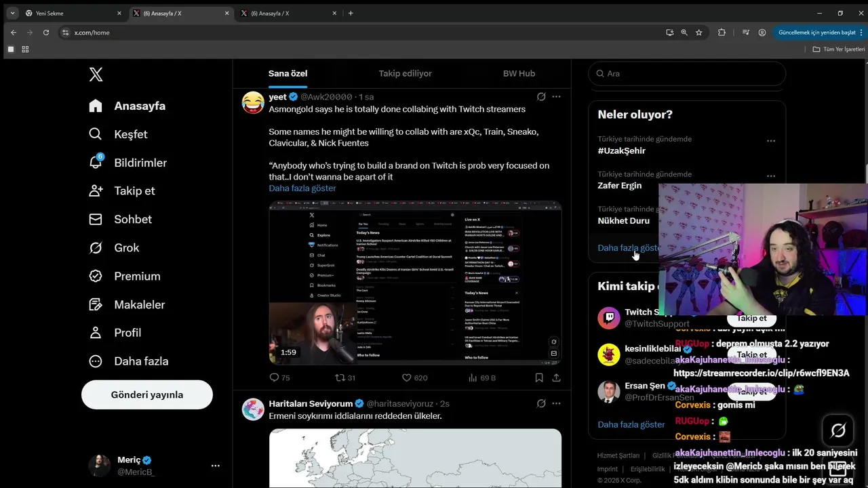
Task: Go back in browser history
Action: click(14, 32)
